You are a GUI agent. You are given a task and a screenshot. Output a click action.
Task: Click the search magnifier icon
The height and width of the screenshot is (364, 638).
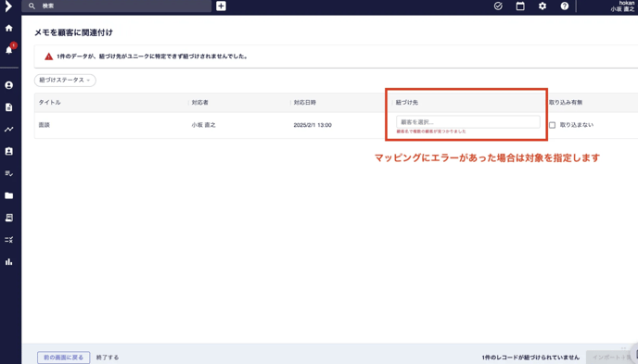(32, 6)
